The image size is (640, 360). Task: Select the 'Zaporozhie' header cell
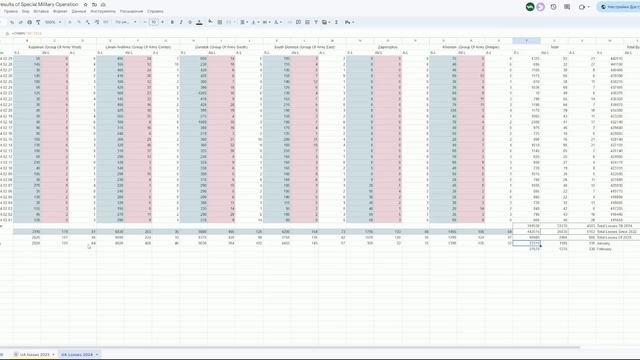click(388, 47)
